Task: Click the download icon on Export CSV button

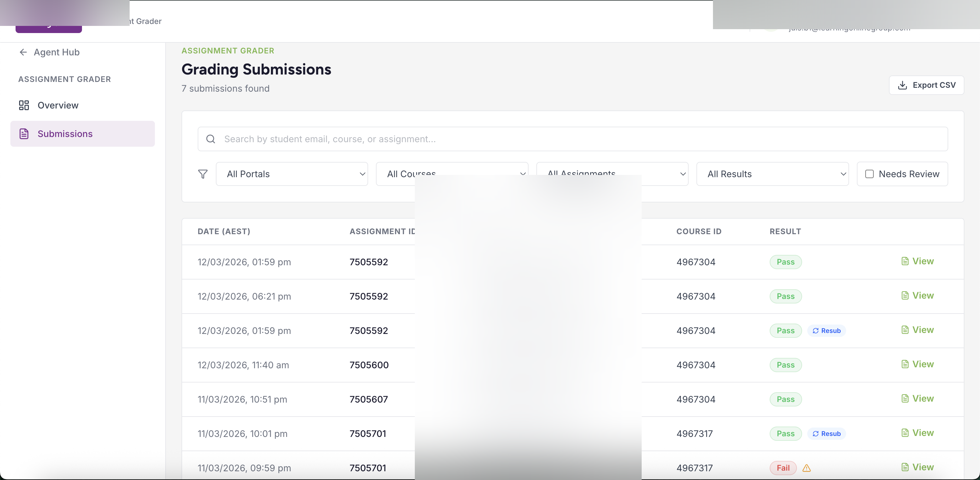Action: pyautogui.click(x=903, y=85)
